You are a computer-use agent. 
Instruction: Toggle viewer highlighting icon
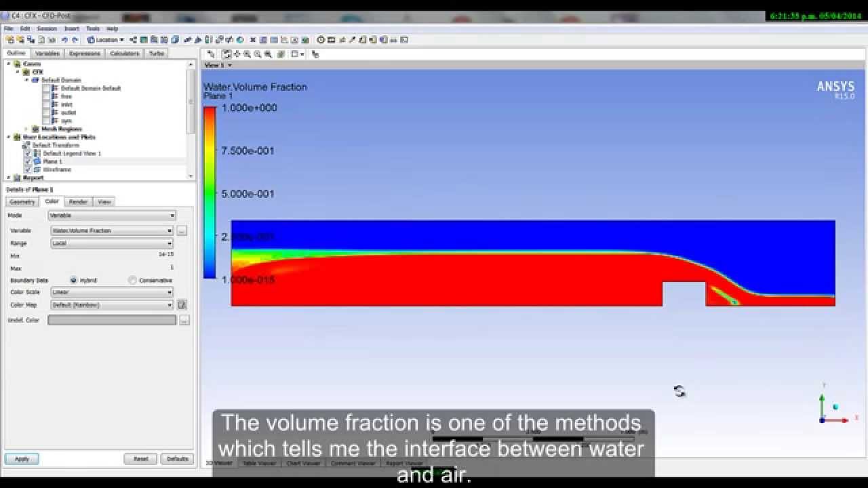point(281,54)
